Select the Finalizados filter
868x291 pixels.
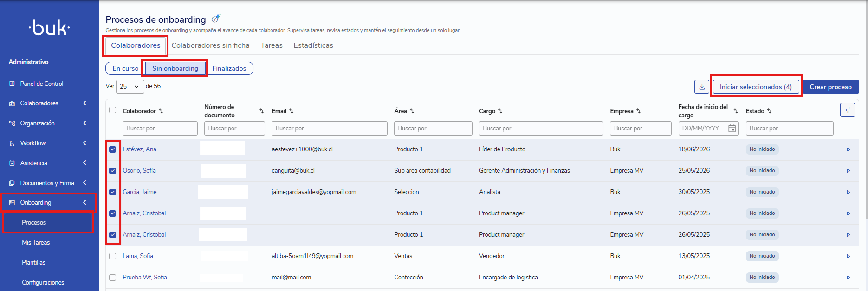pyautogui.click(x=229, y=68)
